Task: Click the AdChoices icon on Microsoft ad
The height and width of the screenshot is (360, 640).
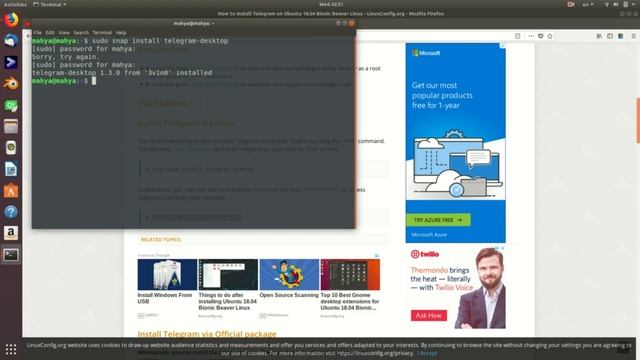Action: click(x=503, y=45)
